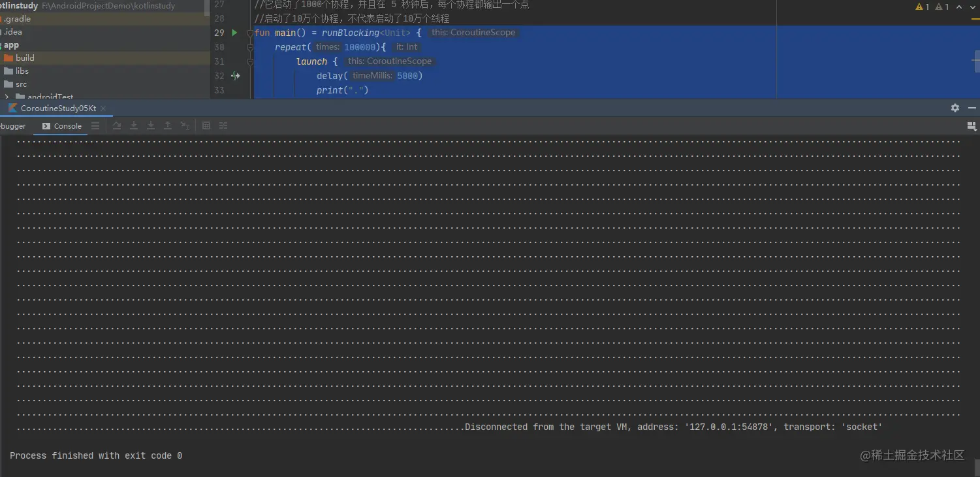Click the 'this: CoroutineScope' hint on line 29

point(473,33)
